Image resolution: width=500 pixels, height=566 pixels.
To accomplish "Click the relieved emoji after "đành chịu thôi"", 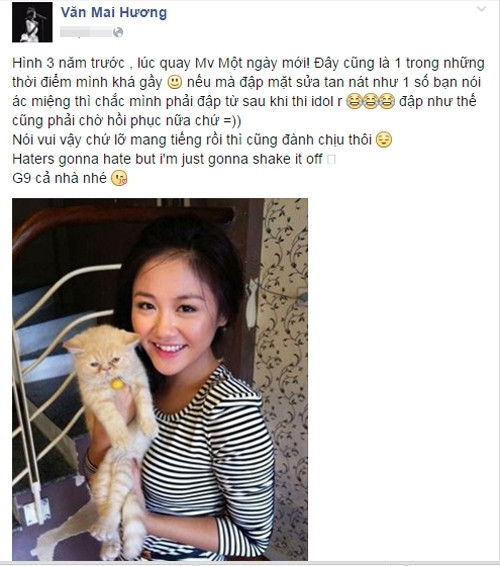I will coord(383,140).
